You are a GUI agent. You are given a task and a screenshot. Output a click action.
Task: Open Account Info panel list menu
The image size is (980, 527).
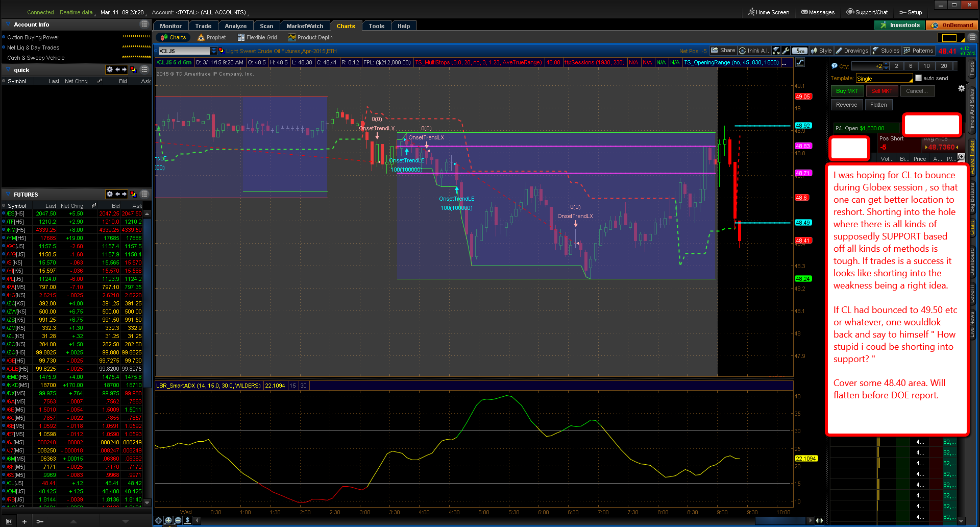click(144, 25)
